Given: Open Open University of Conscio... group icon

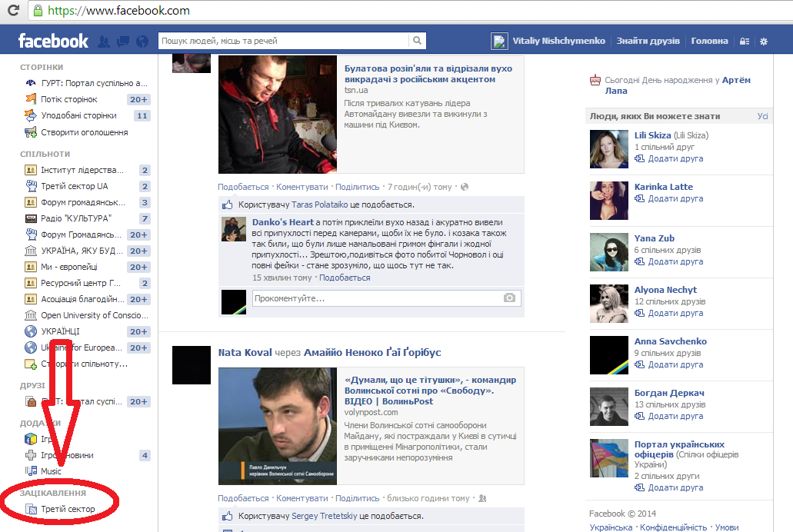Looking at the screenshot, I should point(30,315).
